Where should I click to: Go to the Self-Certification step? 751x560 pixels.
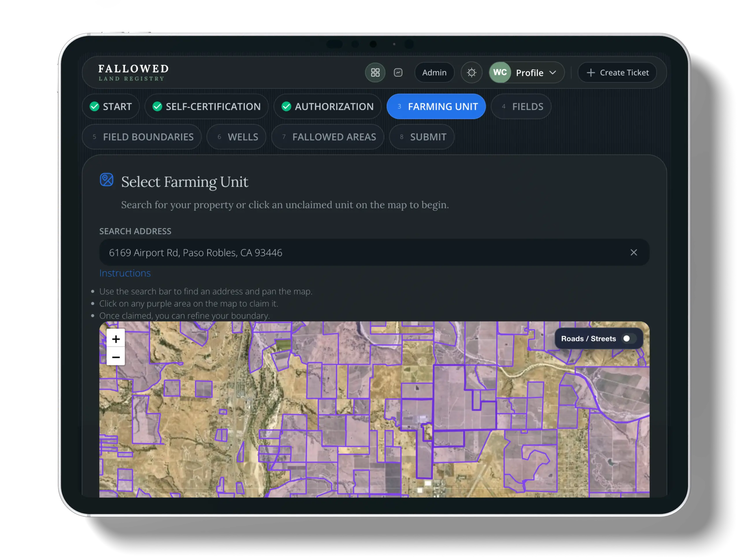pos(206,107)
